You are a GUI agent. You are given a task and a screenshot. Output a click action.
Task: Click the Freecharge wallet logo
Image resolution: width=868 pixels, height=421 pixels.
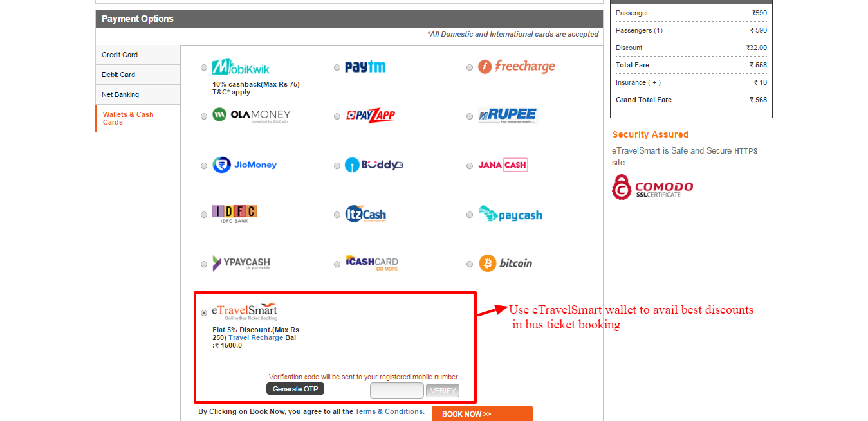pyautogui.click(x=516, y=67)
